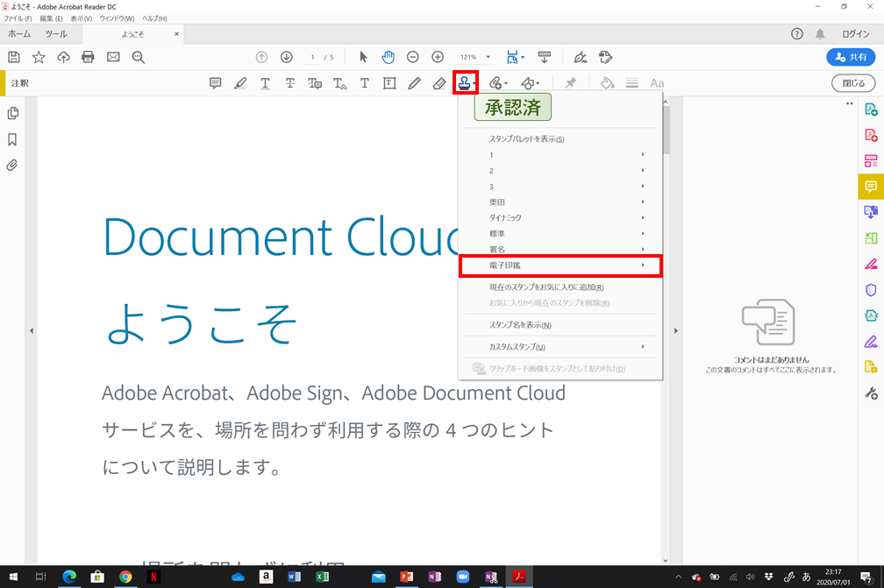Open the Protect shield tool in right pane

click(871, 289)
